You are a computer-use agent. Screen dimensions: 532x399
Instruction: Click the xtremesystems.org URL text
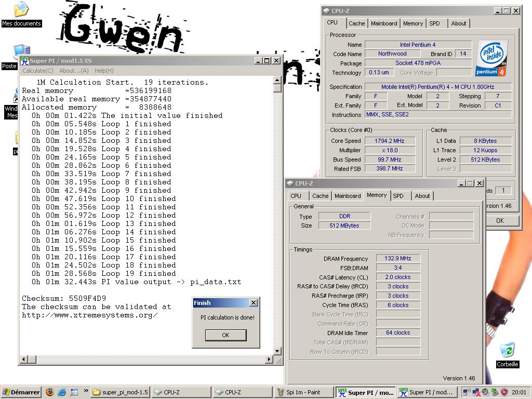point(89,315)
